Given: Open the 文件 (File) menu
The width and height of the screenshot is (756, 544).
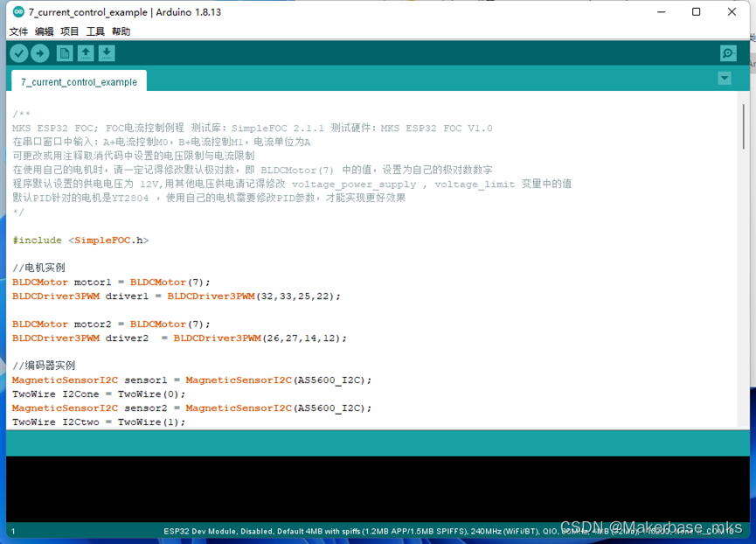Looking at the screenshot, I should pyautogui.click(x=18, y=31).
